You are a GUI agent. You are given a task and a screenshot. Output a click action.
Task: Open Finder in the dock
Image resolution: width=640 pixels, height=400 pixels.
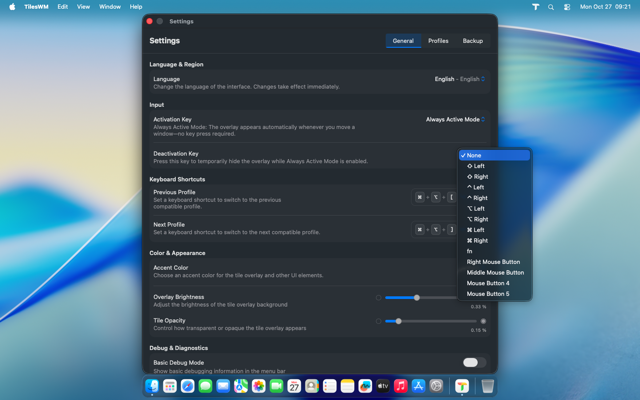coord(152,386)
